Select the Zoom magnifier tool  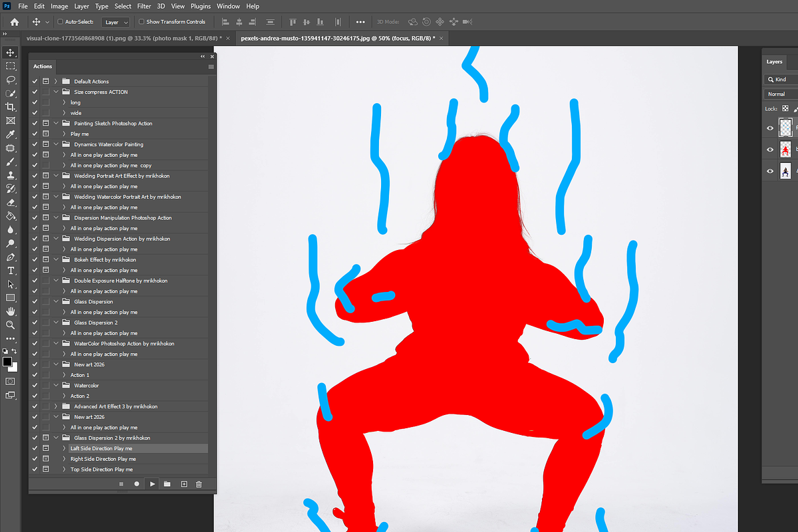tap(10, 325)
